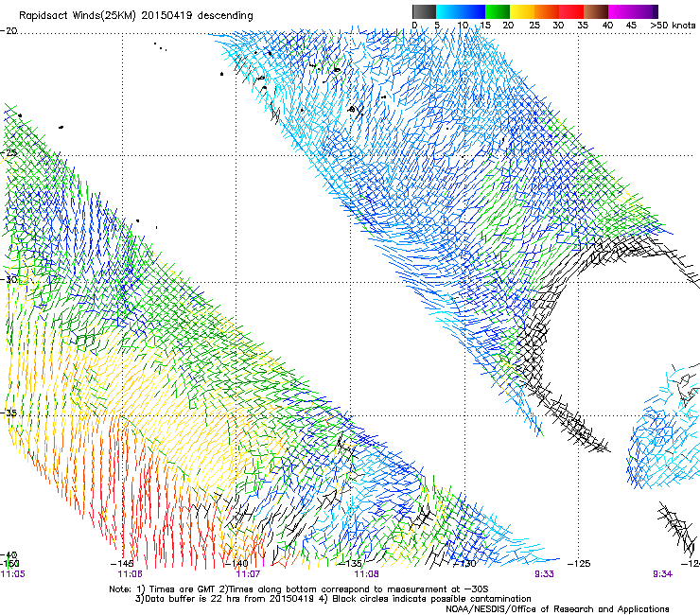Click the 9:34 time stamp
This screenshot has height=615, width=700.
pyautogui.click(x=662, y=574)
